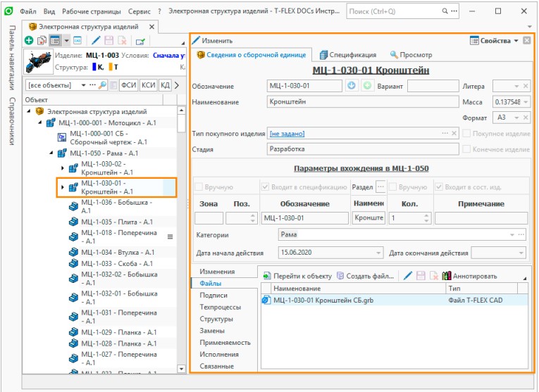
Task: Click the pencil edit icon in structure toolbar
Action: tap(96, 41)
